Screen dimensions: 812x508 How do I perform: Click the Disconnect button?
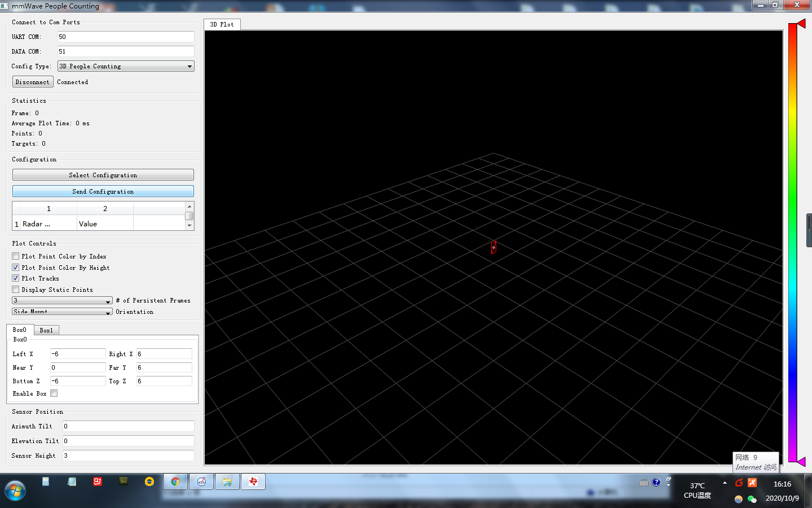pos(33,82)
